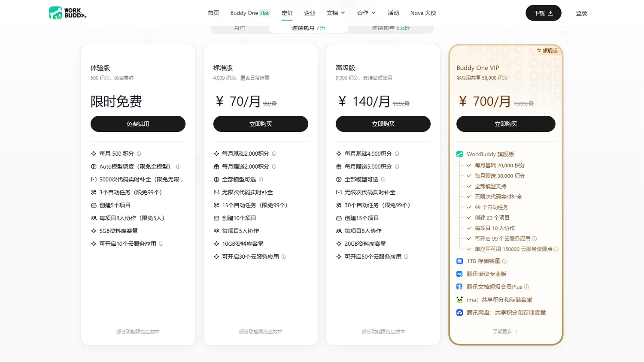Viewport: 644px width, 362px height.
Task: Open info icon beside 可开启30个云服务应用
Action: pyautogui.click(x=284, y=256)
